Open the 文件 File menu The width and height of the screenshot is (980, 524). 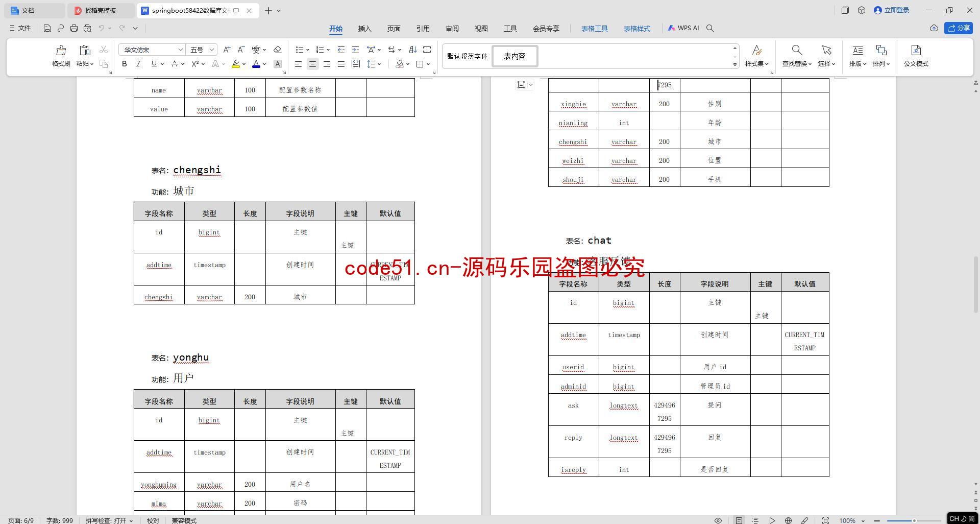pyautogui.click(x=20, y=28)
